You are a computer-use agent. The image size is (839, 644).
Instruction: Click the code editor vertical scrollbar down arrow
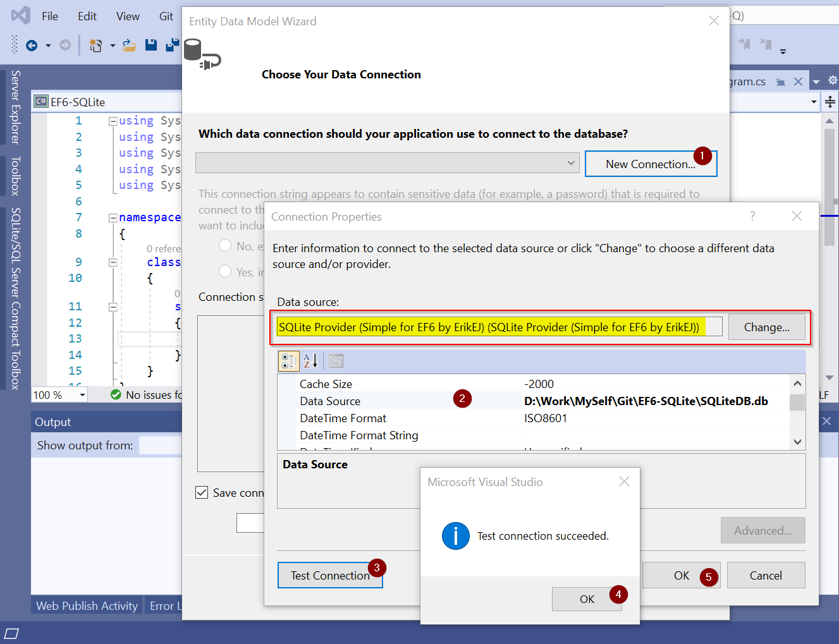(x=830, y=378)
